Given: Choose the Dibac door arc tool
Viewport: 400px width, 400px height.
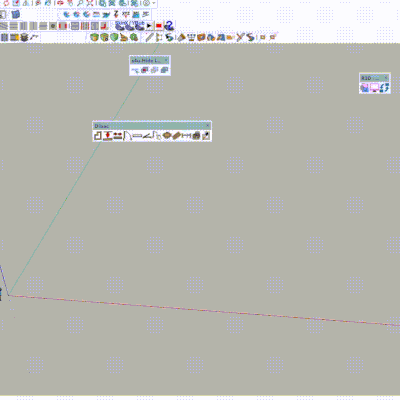Looking at the screenshot, I should pyautogui.click(x=127, y=136).
